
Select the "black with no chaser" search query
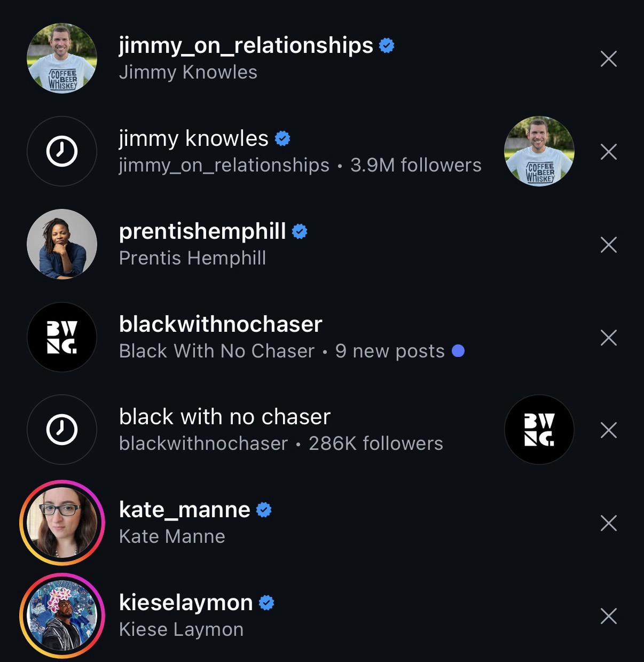pos(225,417)
